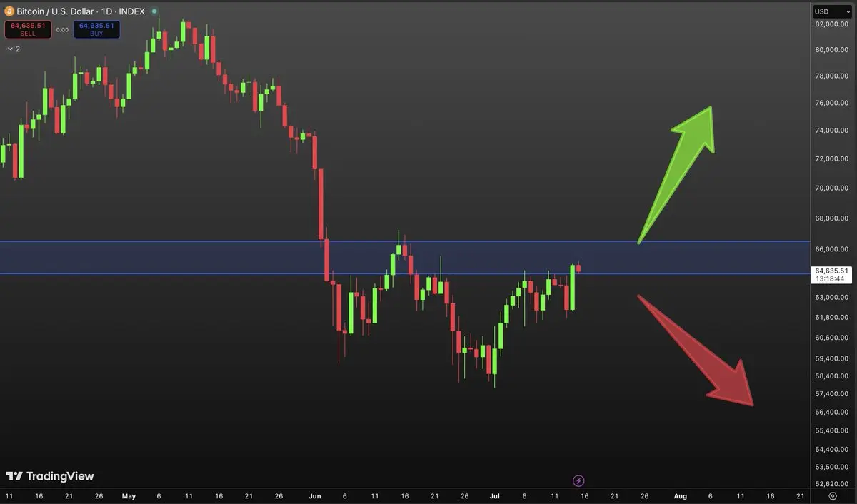Click the 56,400.00 price axis label
Image resolution: width=857 pixels, height=504 pixels.
coord(832,413)
